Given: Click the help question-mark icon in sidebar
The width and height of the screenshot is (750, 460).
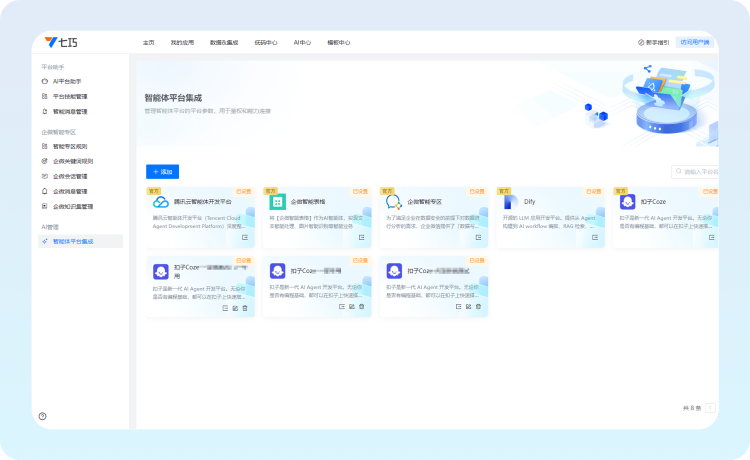Looking at the screenshot, I should pyautogui.click(x=43, y=416).
